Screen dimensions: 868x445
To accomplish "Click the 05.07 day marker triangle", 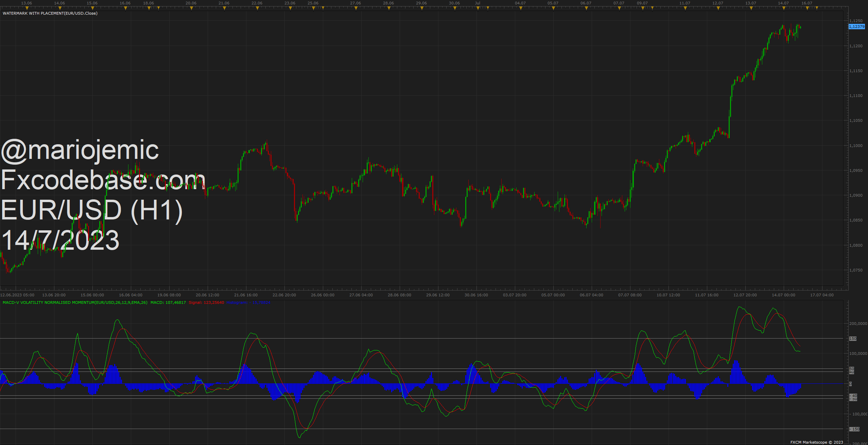I will 553,8.
